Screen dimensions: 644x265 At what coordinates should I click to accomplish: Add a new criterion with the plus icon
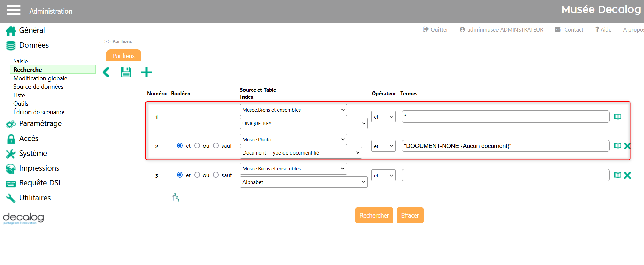[147, 72]
